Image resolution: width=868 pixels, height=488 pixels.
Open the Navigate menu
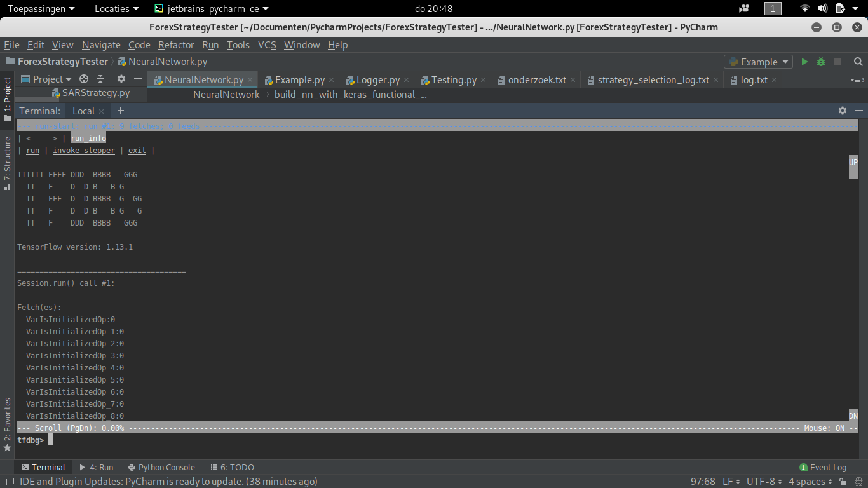point(101,44)
